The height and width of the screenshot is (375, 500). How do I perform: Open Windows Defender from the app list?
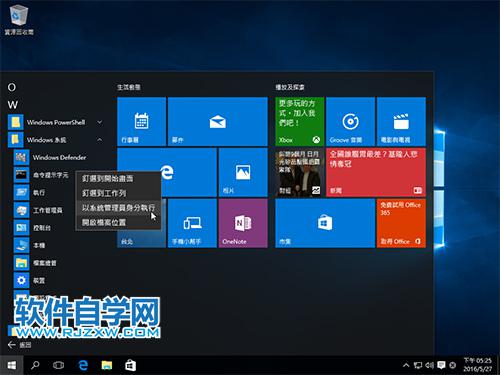point(59,157)
